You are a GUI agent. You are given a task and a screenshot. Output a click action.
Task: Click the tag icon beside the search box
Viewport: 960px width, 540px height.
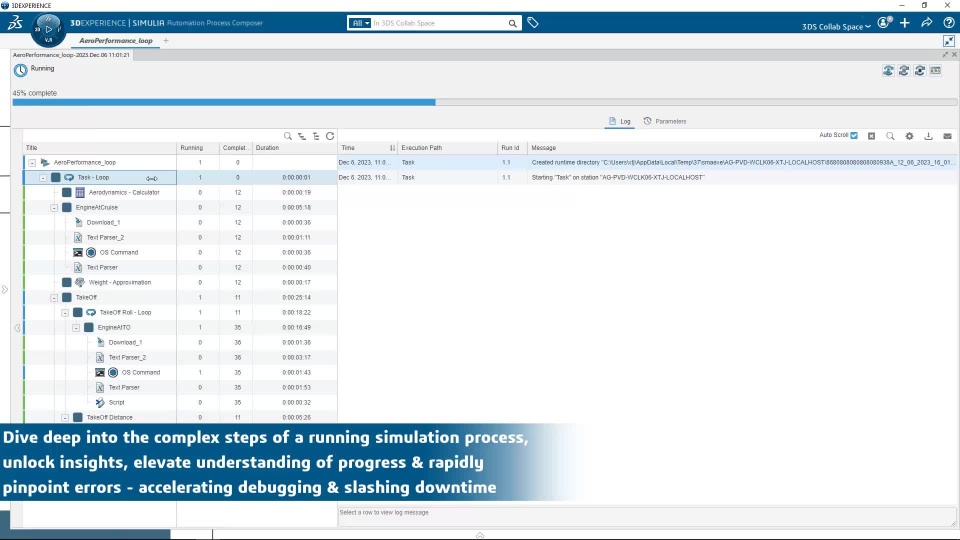tap(533, 23)
